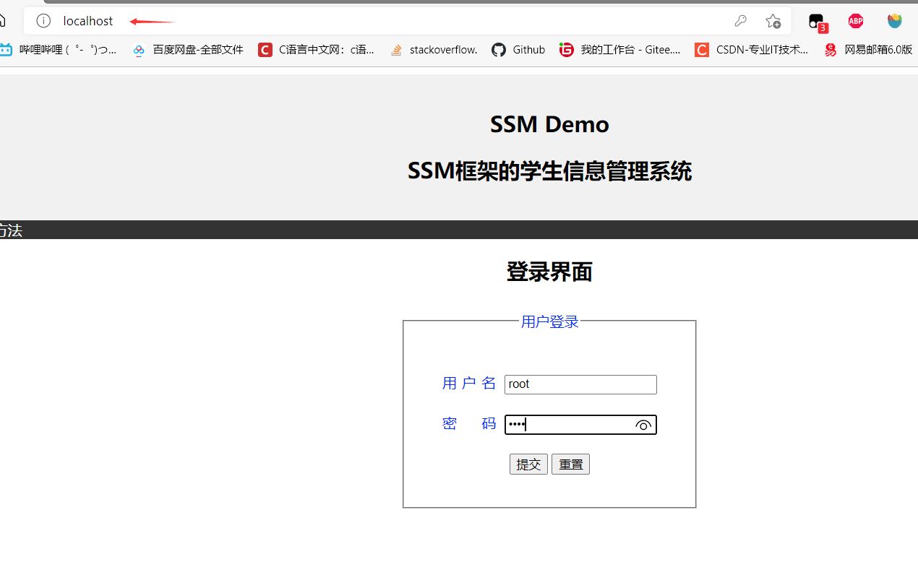
Task: Click the colorful browser extension icon
Action: click(895, 21)
